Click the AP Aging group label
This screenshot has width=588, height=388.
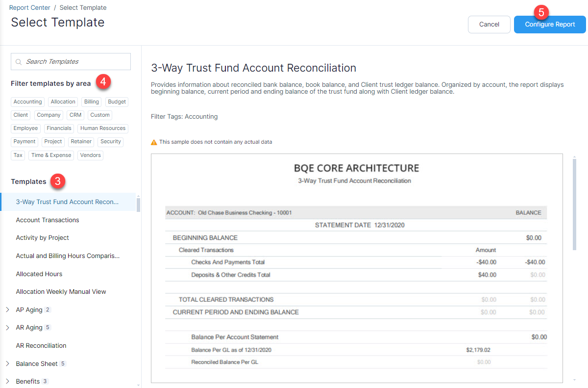click(29, 310)
